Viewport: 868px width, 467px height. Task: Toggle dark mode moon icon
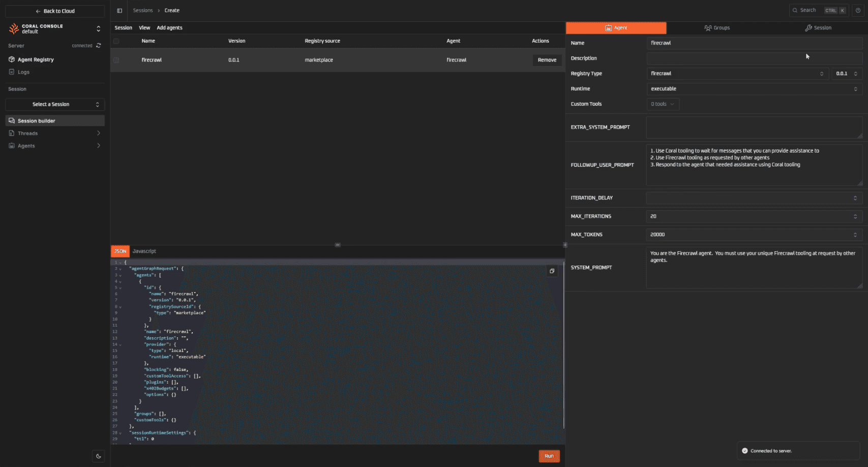99,456
